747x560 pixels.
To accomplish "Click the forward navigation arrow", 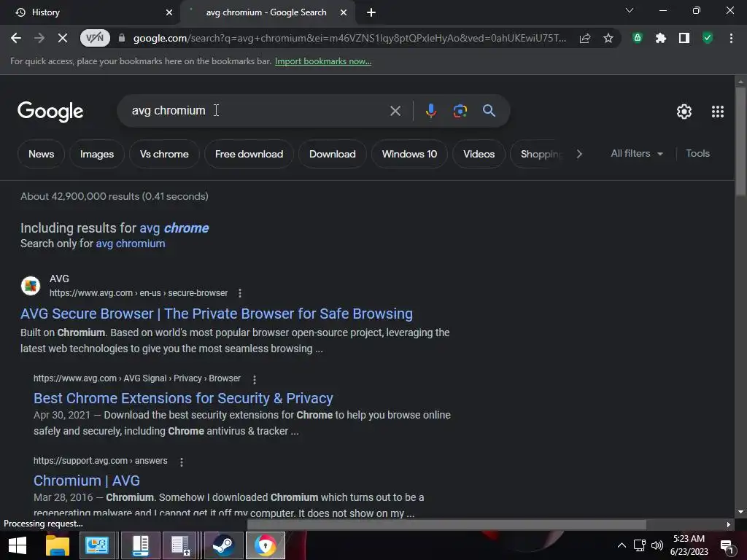I will coord(39,38).
